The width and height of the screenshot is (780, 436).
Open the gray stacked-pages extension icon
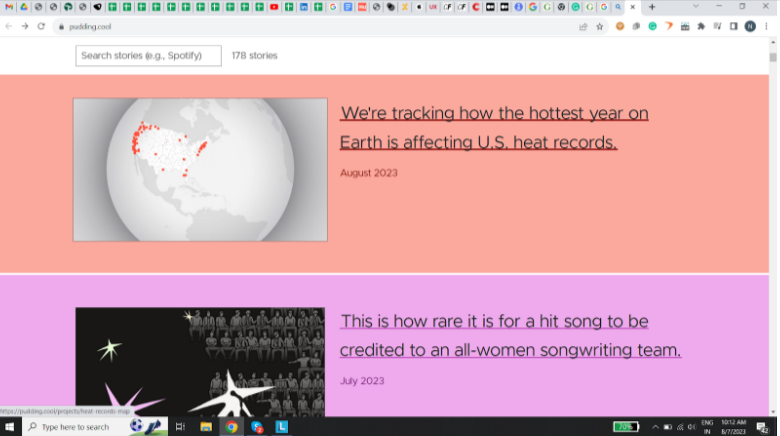pyautogui.click(x=636, y=26)
